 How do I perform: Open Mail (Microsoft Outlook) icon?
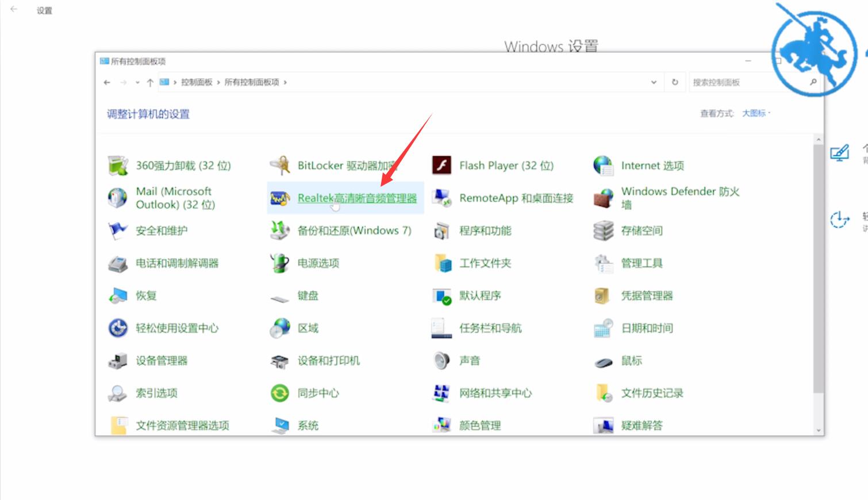pyautogui.click(x=118, y=198)
